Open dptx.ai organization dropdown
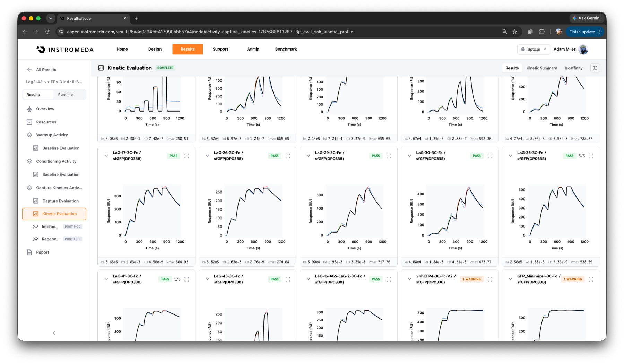This screenshot has width=624, height=364. coord(534,49)
